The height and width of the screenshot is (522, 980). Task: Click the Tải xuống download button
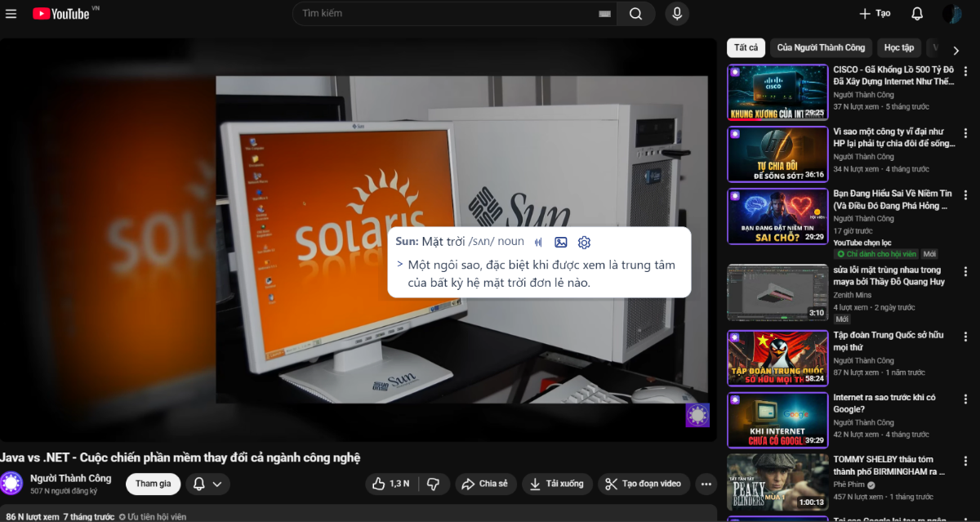pyautogui.click(x=557, y=484)
